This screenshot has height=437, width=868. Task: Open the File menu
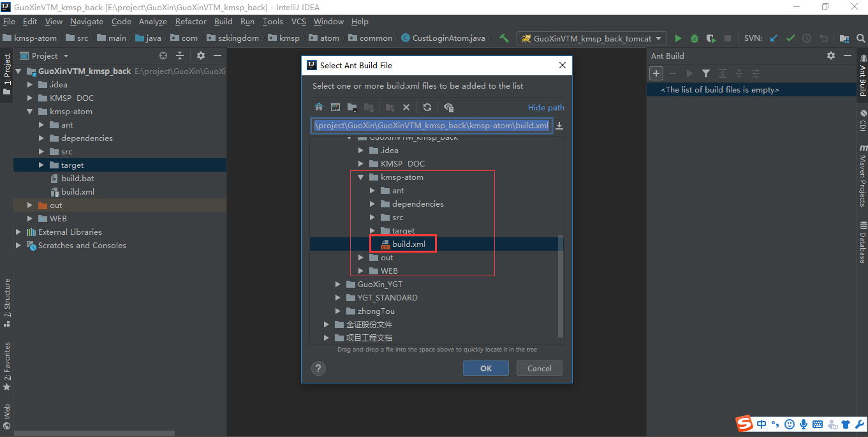[9, 21]
